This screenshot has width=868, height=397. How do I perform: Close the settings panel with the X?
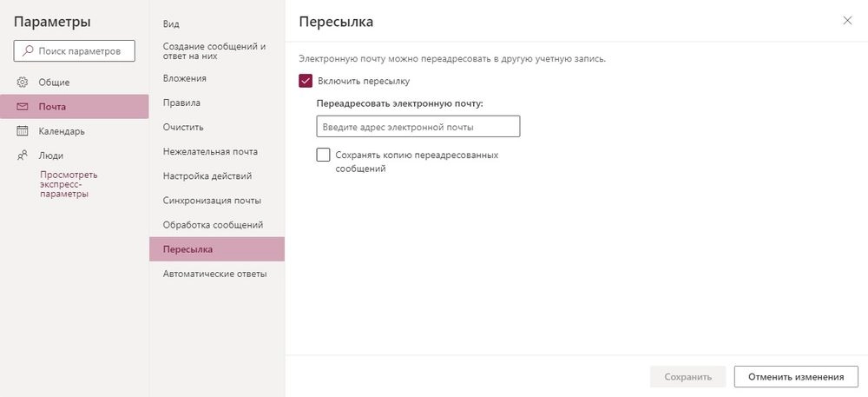pos(847,21)
